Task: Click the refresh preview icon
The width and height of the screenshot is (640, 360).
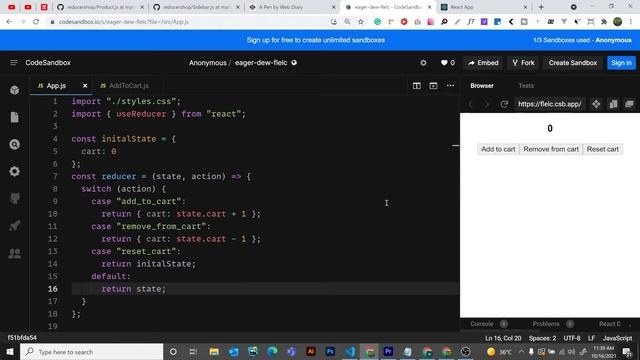Action: [x=504, y=104]
